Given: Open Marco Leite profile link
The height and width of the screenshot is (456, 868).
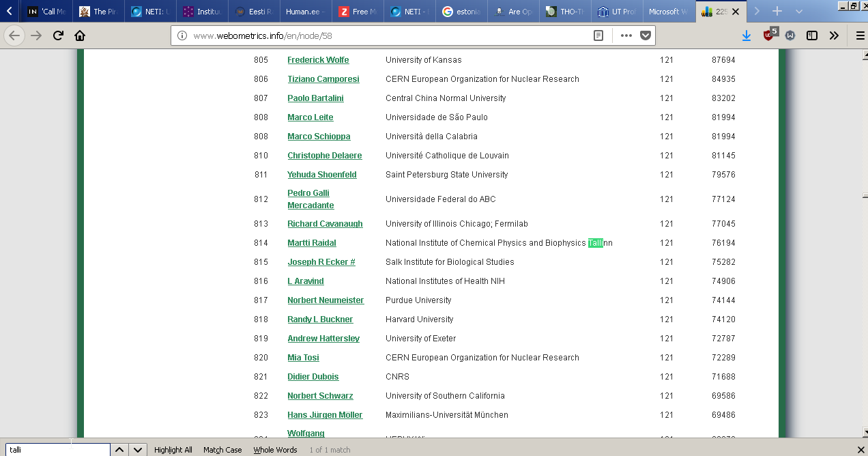Looking at the screenshot, I should coord(310,117).
